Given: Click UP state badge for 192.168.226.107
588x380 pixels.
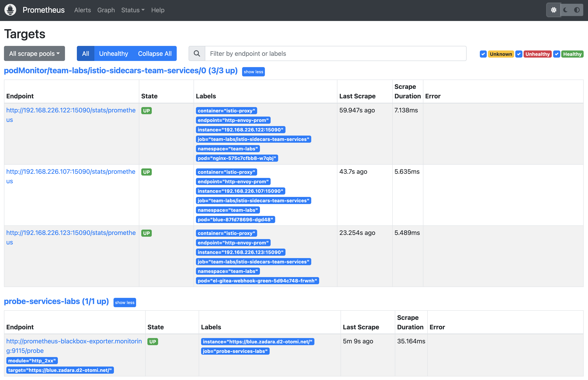Looking at the screenshot, I should click(x=146, y=172).
